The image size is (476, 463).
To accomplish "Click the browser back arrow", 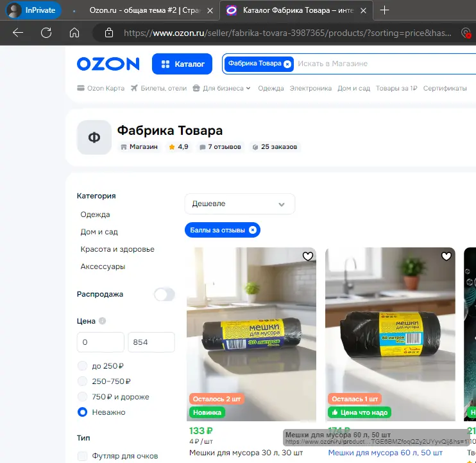I will point(18,33).
